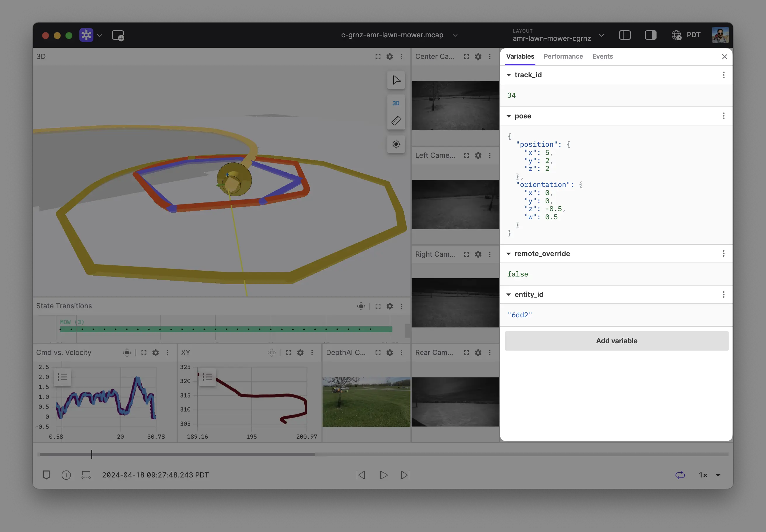This screenshot has width=766, height=532.
Task: Click the timezone PDT globe icon
Action: tap(676, 35)
